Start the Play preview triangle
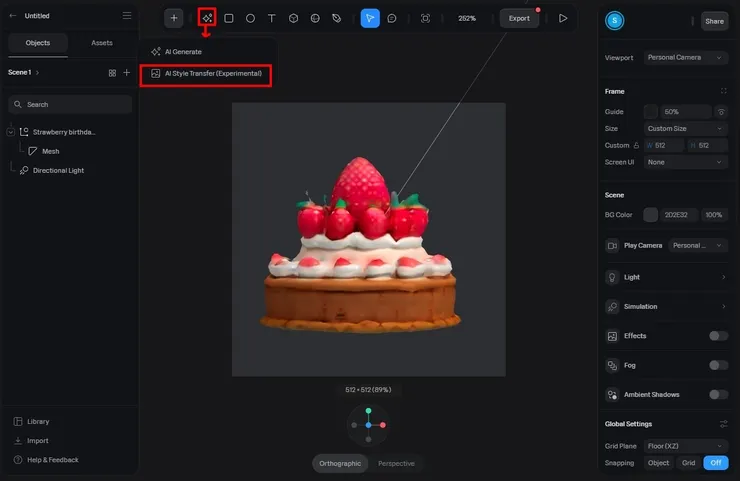This screenshot has width=740, height=481. point(563,18)
